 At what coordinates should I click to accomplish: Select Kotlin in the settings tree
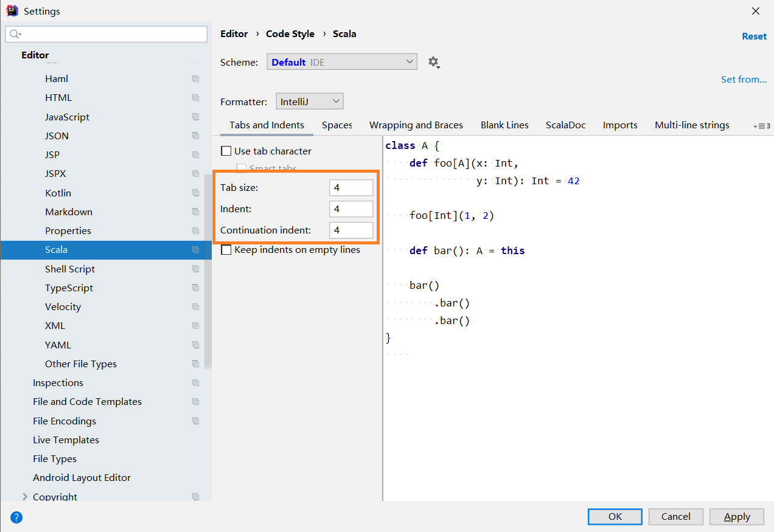[58, 193]
